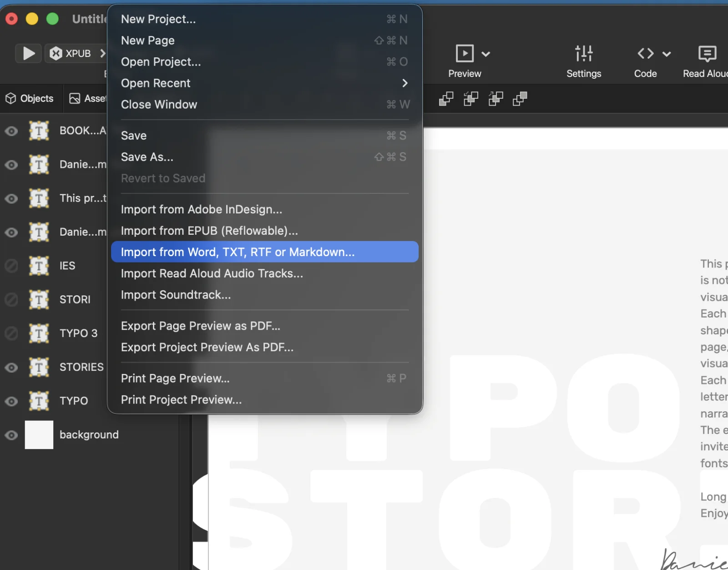Open the Read Aloud panel icon

(707, 54)
